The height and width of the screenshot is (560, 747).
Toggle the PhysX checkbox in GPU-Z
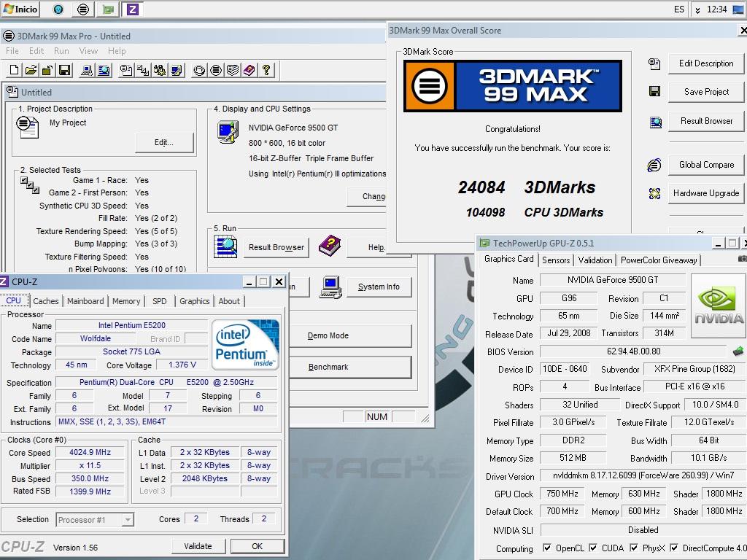(634, 548)
